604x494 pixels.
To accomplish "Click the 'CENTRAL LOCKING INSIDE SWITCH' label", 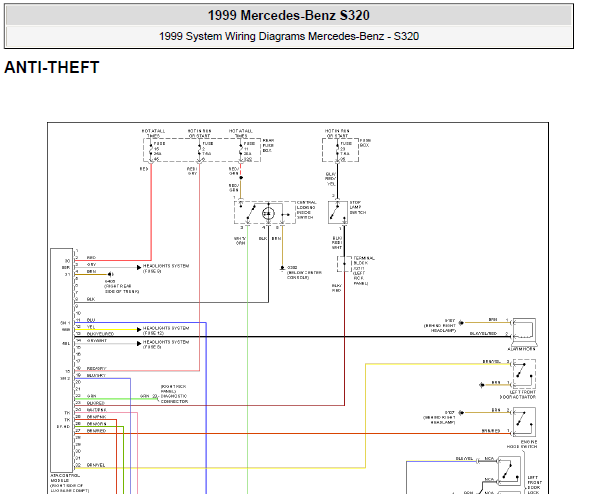I will [x=306, y=210].
